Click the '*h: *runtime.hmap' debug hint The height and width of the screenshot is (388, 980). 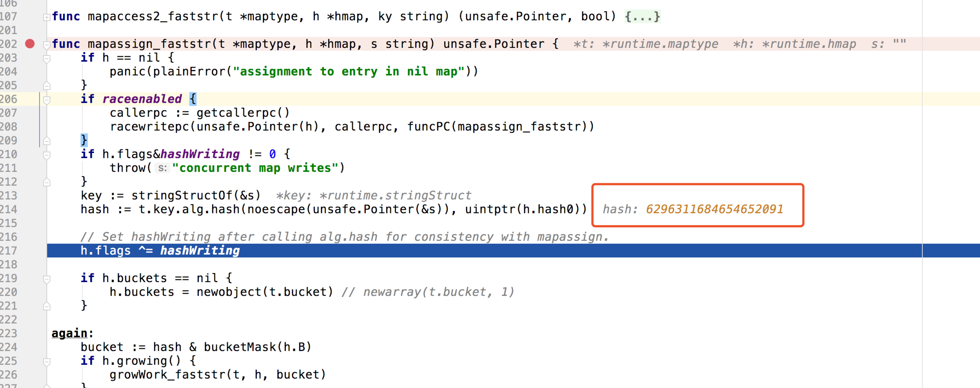pos(795,44)
